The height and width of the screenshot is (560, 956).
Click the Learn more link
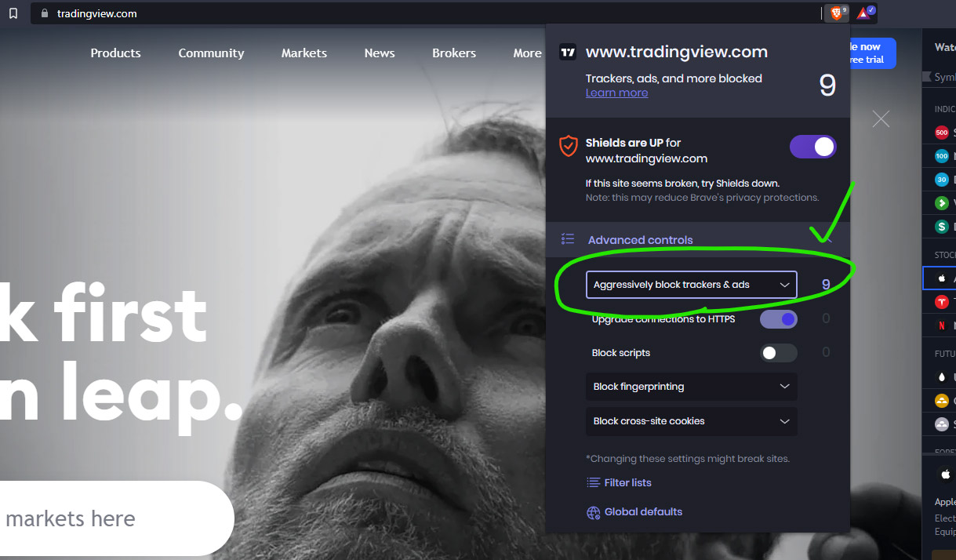(x=617, y=93)
